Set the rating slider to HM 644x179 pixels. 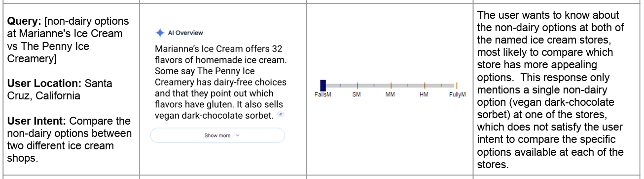424,86
